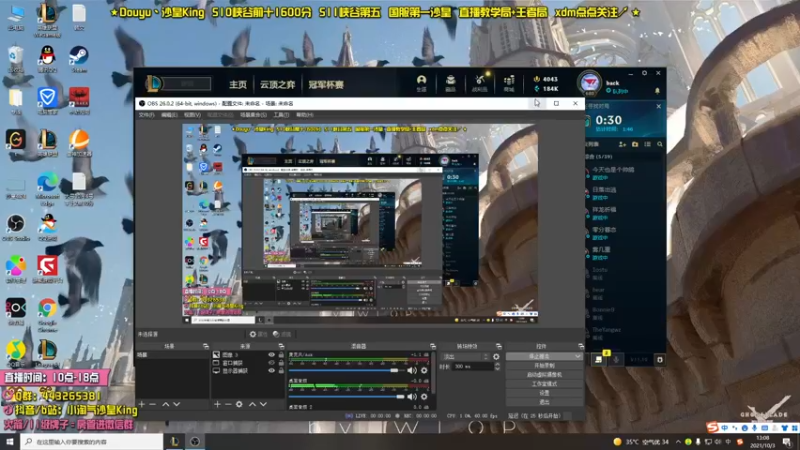Click the microphone icon in League client
Viewport: 800px width, 450px height.
tap(616, 359)
